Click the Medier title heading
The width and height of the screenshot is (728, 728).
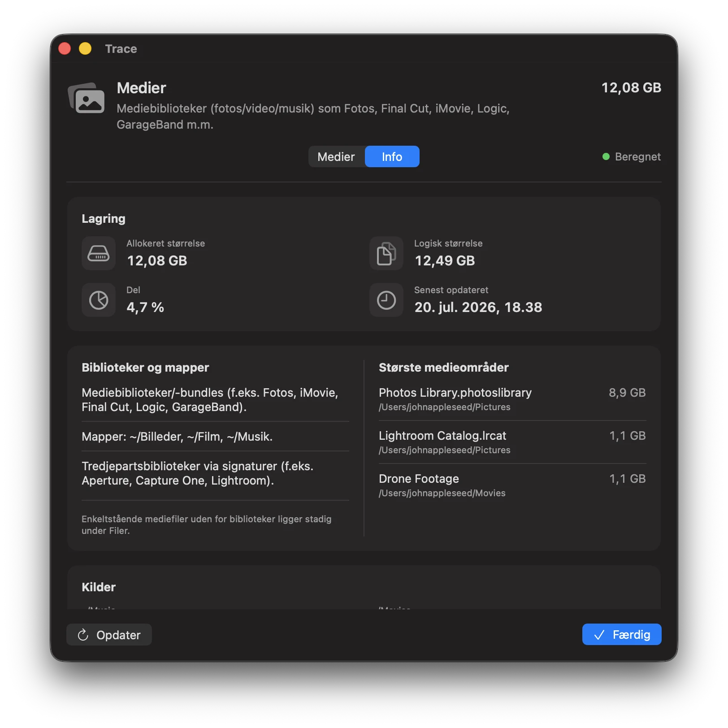pyautogui.click(x=142, y=88)
